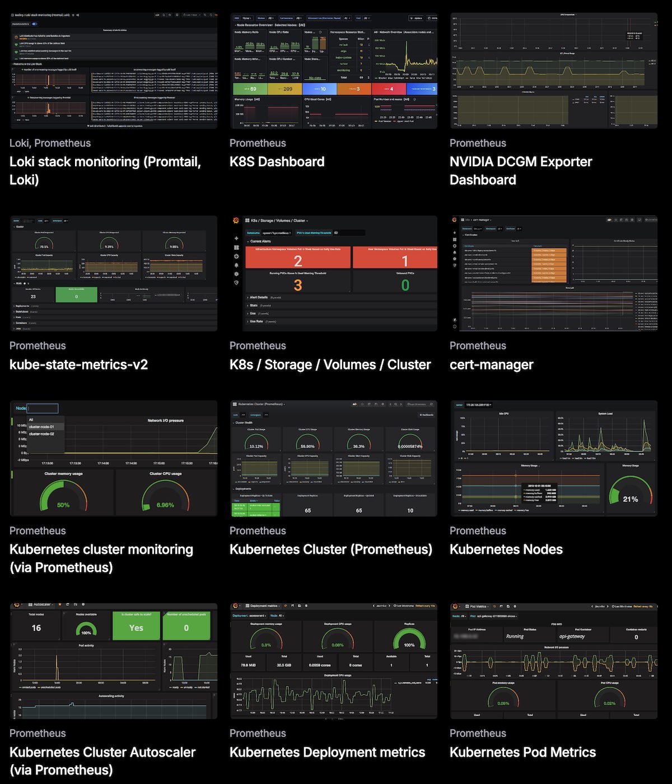The image size is (672, 784).
Task: Click the green 69 stat tile in the K8S Dashboard thumbnail
Action: [x=250, y=89]
